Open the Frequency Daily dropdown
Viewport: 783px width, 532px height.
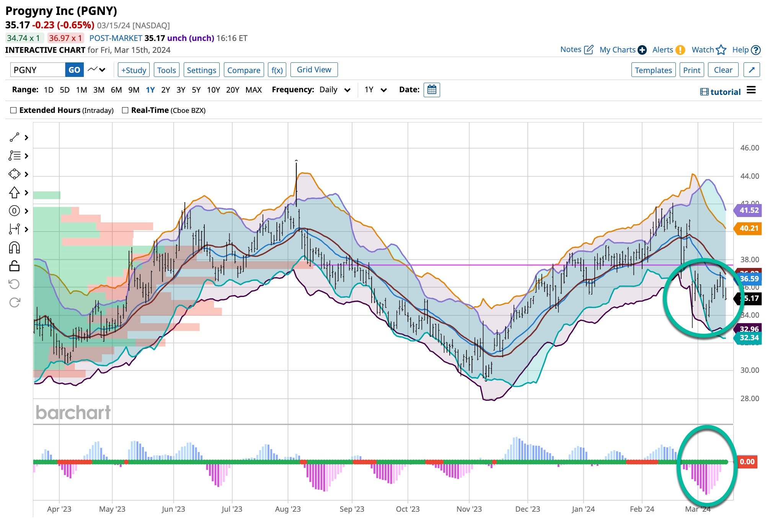coord(335,90)
